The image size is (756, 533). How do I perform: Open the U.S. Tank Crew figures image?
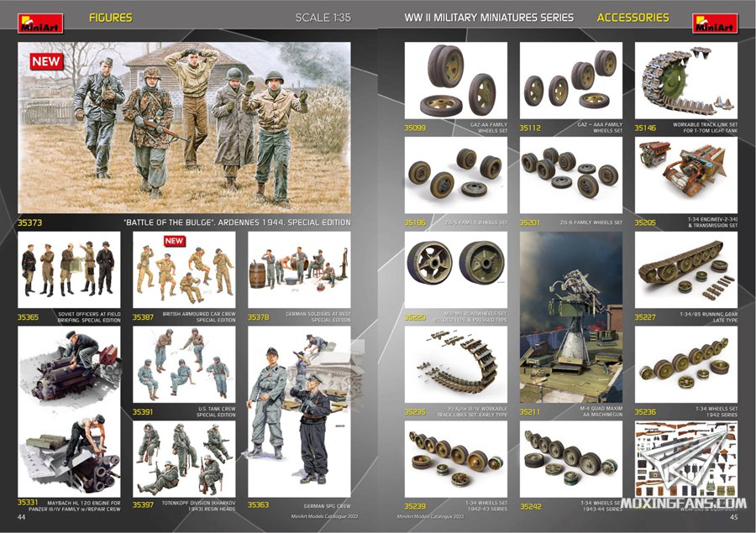pyautogui.click(x=184, y=365)
